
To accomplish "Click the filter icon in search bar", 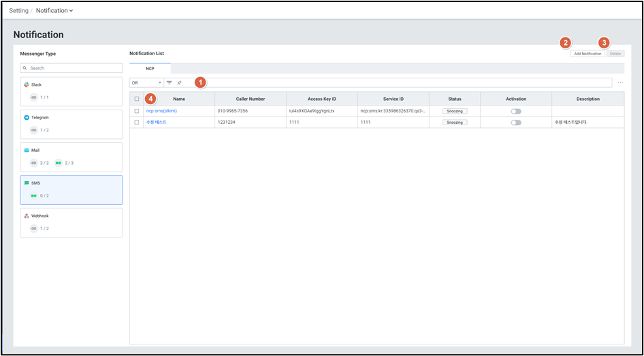I will [x=170, y=82].
